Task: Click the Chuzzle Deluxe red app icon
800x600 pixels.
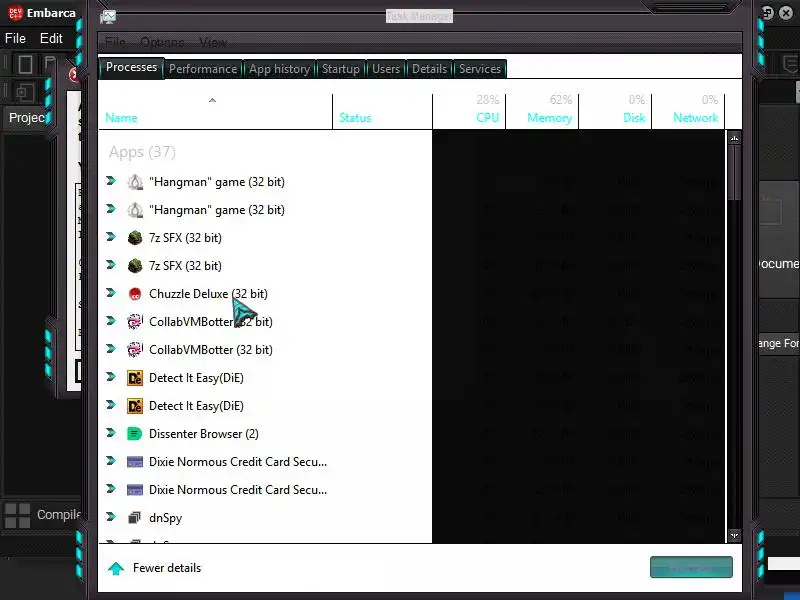Action: 135,294
